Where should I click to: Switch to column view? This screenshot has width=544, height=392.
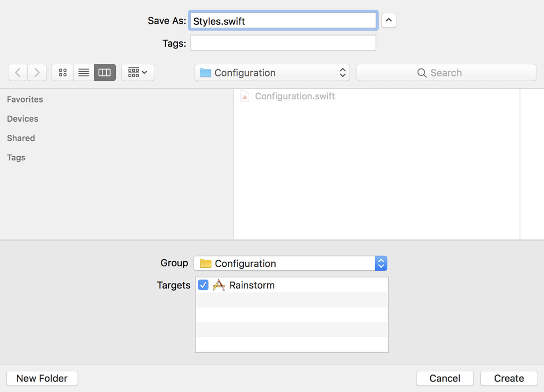tap(104, 72)
